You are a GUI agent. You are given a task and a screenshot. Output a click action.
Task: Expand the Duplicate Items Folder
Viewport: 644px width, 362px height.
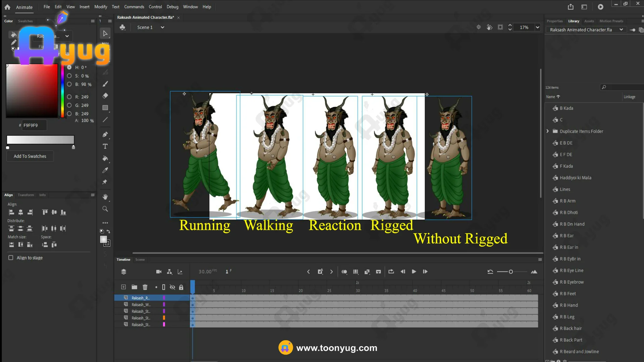pyautogui.click(x=548, y=131)
